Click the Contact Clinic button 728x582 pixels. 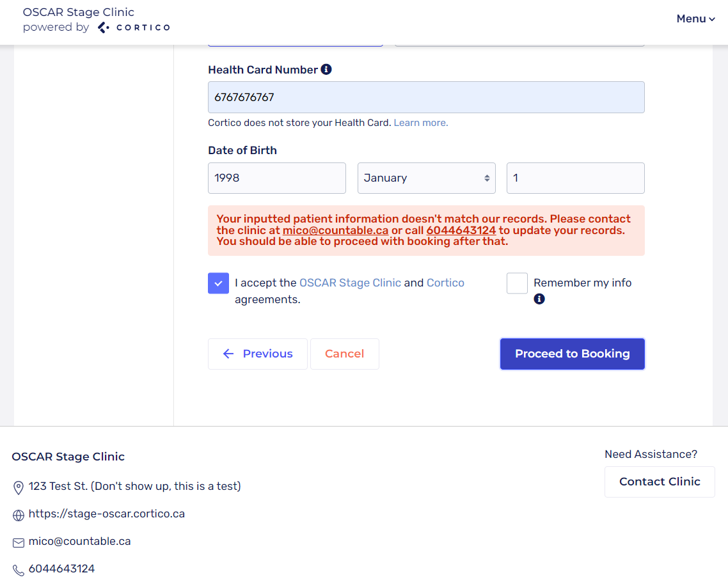tap(660, 482)
